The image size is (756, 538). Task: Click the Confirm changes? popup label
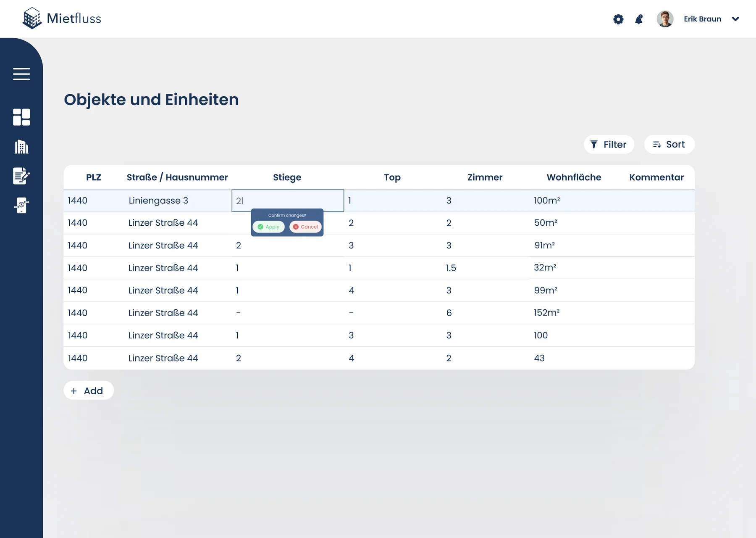[x=287, y=215]
